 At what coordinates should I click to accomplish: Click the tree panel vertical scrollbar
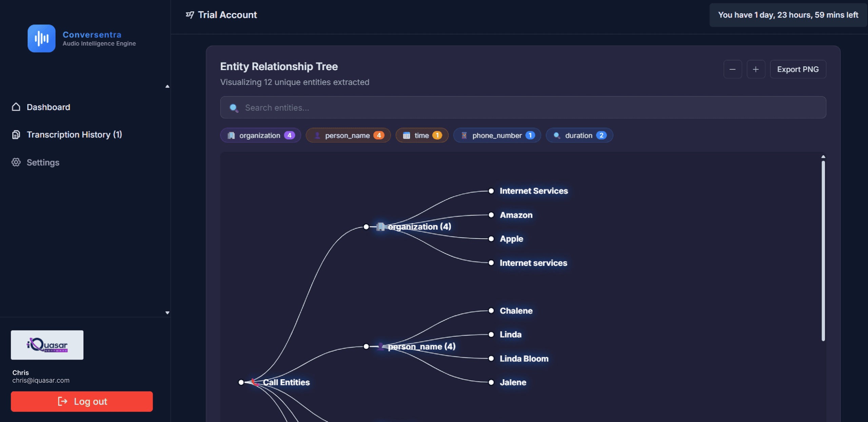(823, 251)
